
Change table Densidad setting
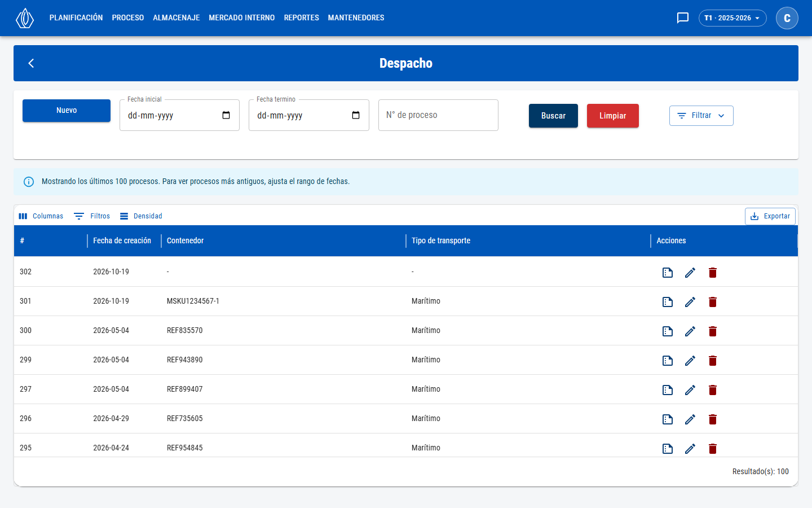click(141, 216)
